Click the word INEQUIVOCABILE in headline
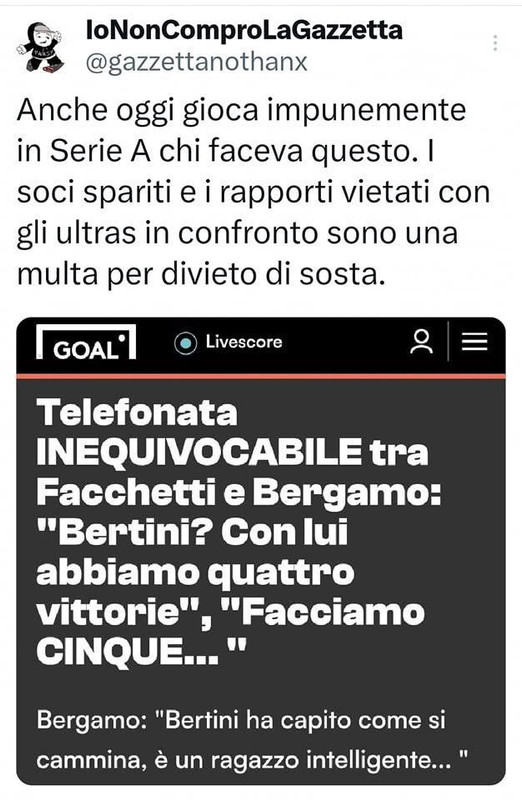The height and width of the screenshot is (800, 522). [x=198, y=452]
